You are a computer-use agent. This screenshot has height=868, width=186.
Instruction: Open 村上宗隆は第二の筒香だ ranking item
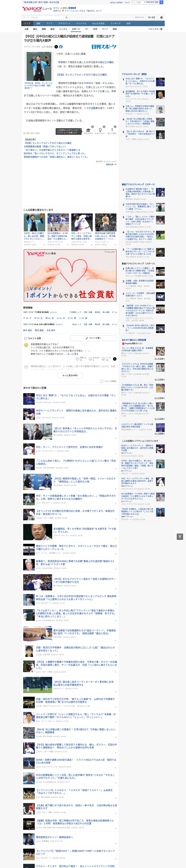click(x=140, y=121)
